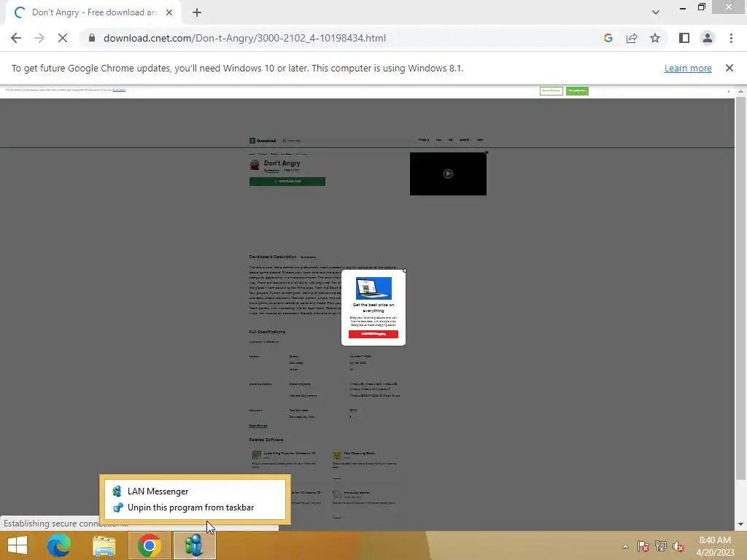Open the network tray icon
The width and height of the screenshot is (747, 560).
coord(661,546)
